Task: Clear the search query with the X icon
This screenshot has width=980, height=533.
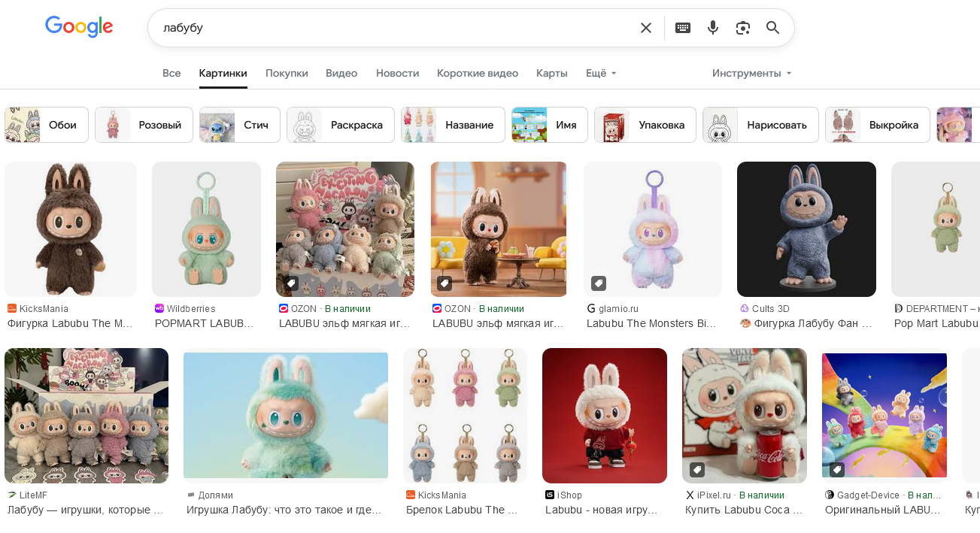Action: click(646, 28)
